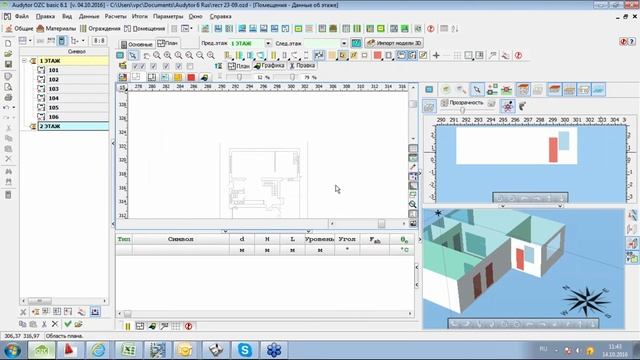Toggle the empty last checkbox in plan options row
This screenshot has height=360, width=640.
(x=190, y=66)
